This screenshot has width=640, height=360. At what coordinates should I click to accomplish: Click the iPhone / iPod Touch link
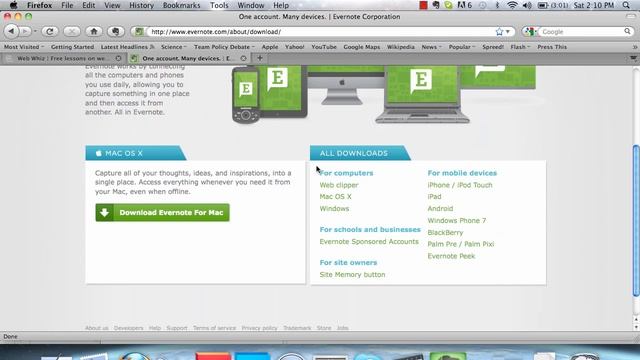(460, 185)
